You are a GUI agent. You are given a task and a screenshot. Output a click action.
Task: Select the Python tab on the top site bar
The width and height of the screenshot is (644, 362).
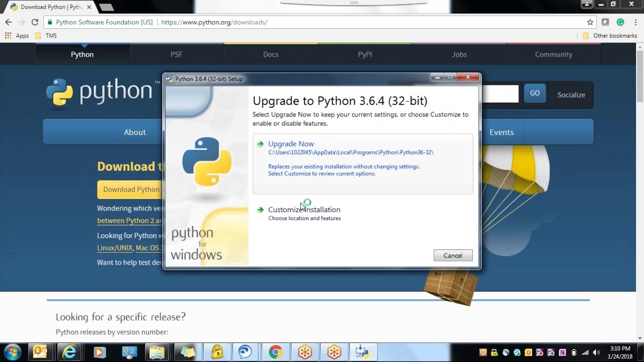[x=82, y=54]
